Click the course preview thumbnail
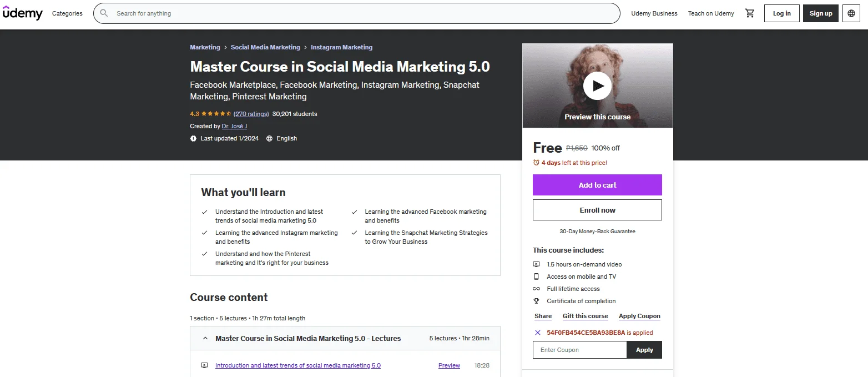 pyautogui.click(x=597, y=86)
